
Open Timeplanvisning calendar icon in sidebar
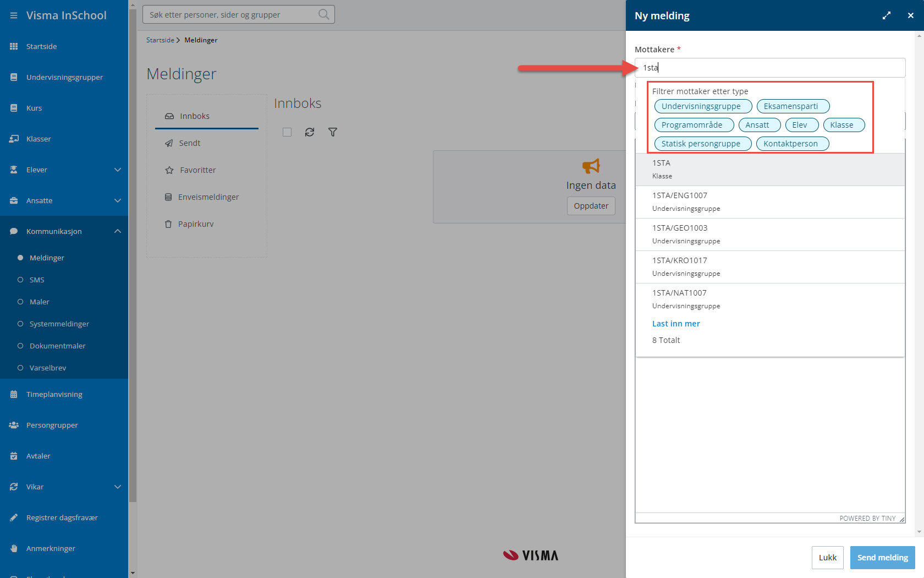pyautogui.click(x=14, y=394)
